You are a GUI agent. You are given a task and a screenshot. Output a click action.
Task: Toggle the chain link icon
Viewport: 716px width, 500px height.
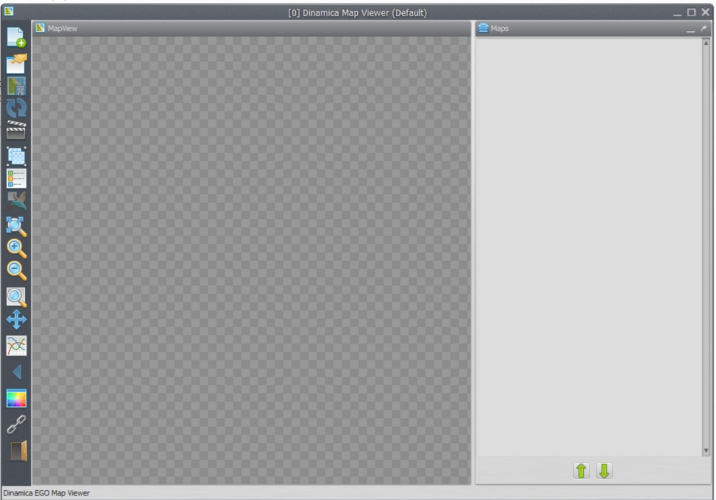click(16, 424)
